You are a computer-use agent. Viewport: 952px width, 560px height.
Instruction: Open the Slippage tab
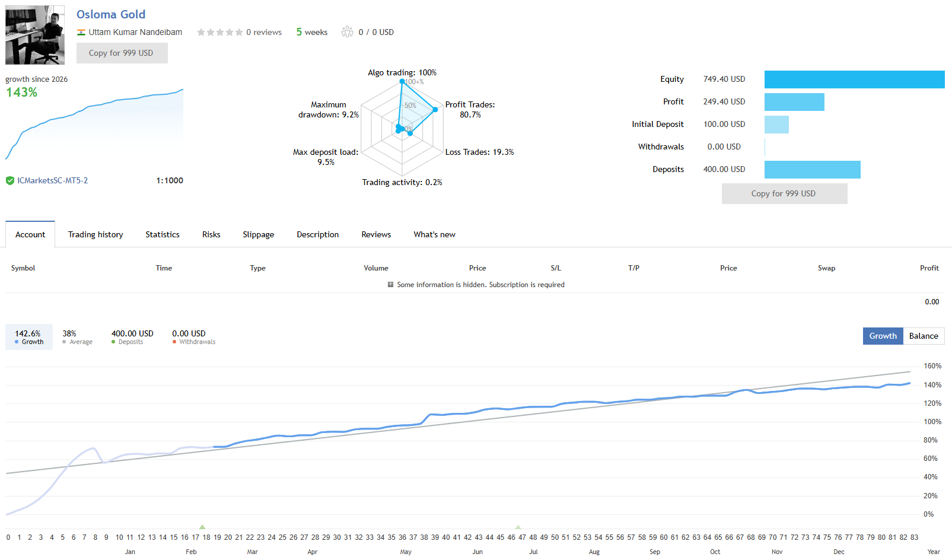(259, 234)
